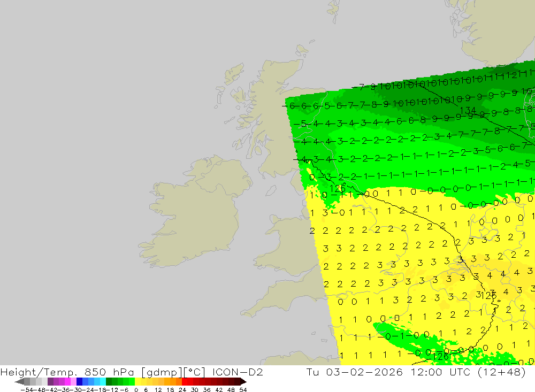This screenshot has width=535, height=392.
Task: Click the right arrow end of colour scale
Action: tap(243, 382)
